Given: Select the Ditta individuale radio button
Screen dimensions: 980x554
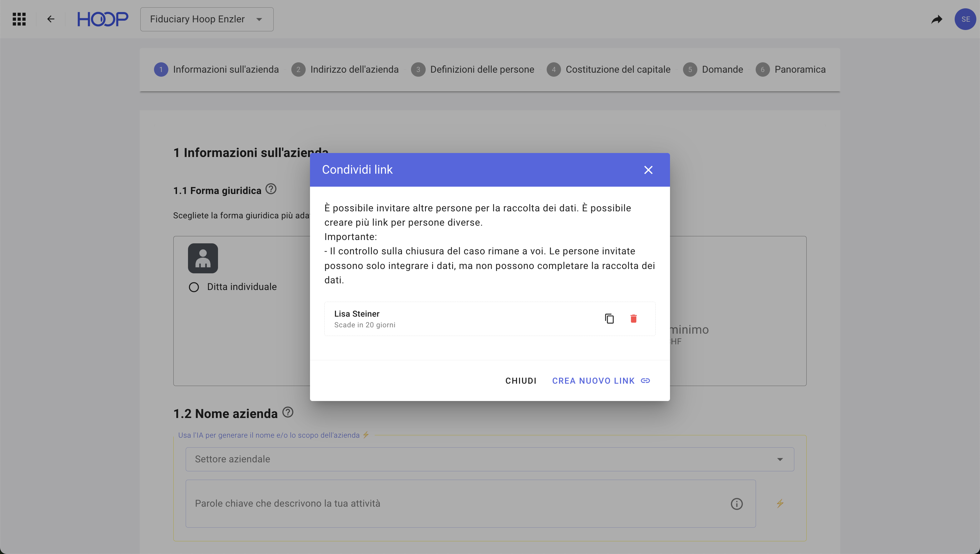Looking at the screenshot, I should tap(194, 287).
